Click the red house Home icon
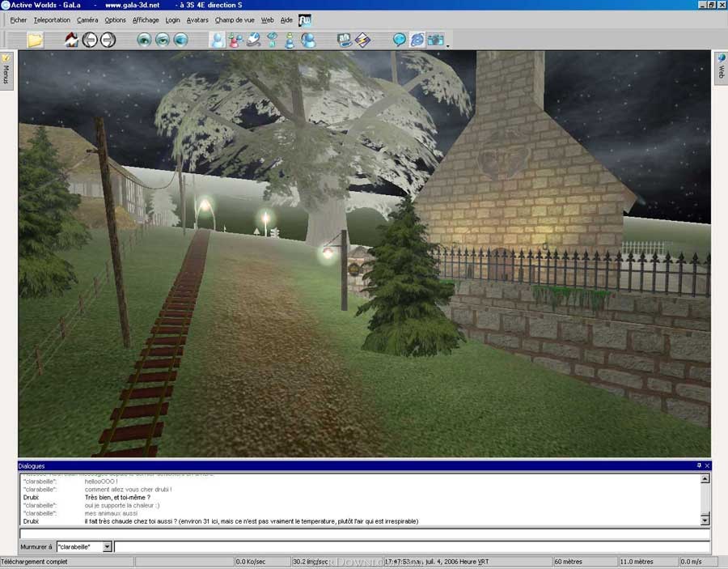 pos(71,40)
